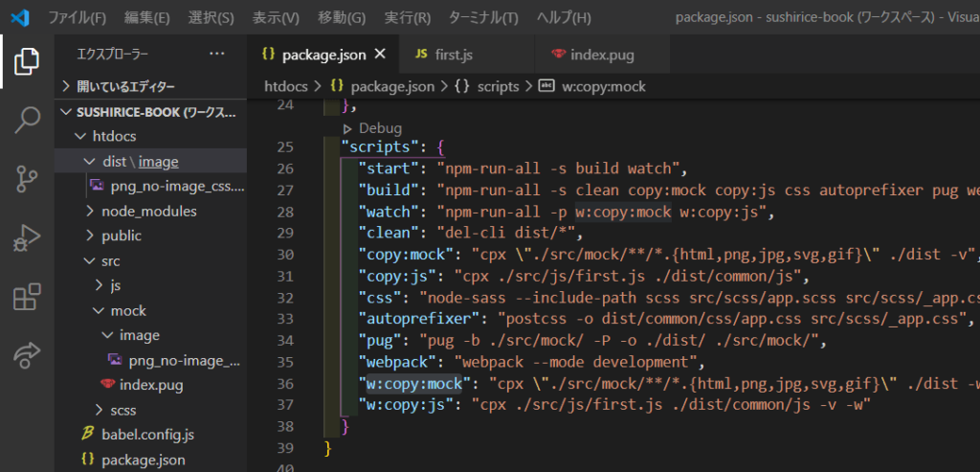
Task: Open the 編集(E) menu
Action: click(146, 17)
